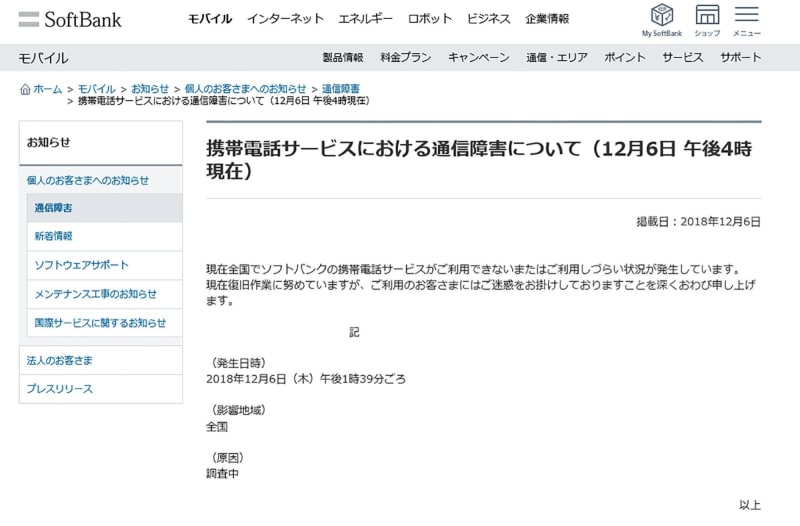Click the 記 centered text
The height and width of the screenshot is (526, 800).
click(354, 333)
